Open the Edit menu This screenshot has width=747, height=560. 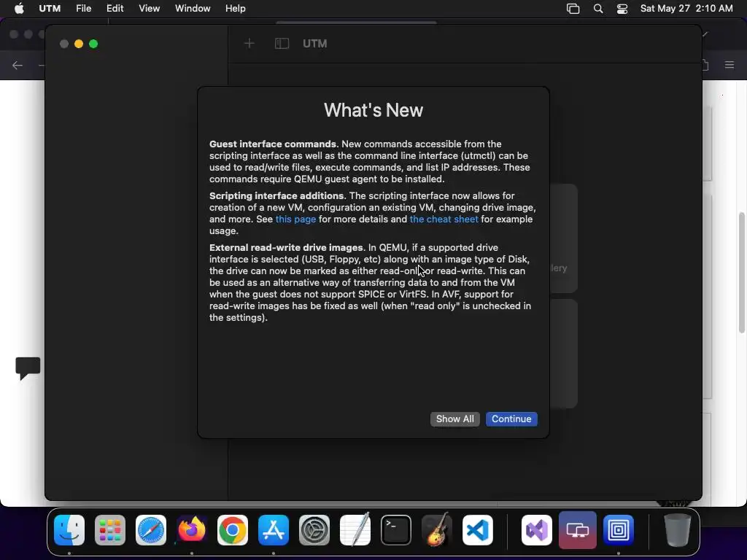[x=115, y=9]
